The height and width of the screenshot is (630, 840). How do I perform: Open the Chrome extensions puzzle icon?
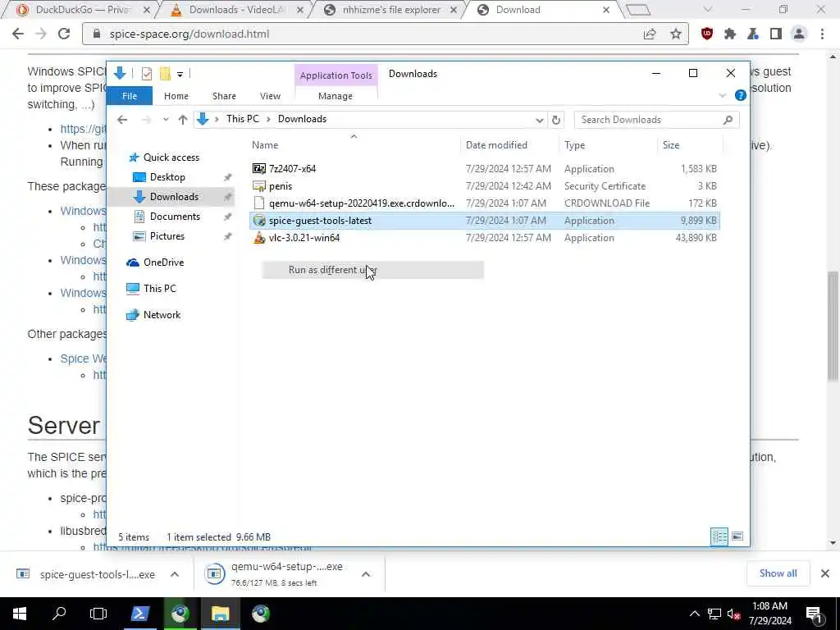point(729,34)
